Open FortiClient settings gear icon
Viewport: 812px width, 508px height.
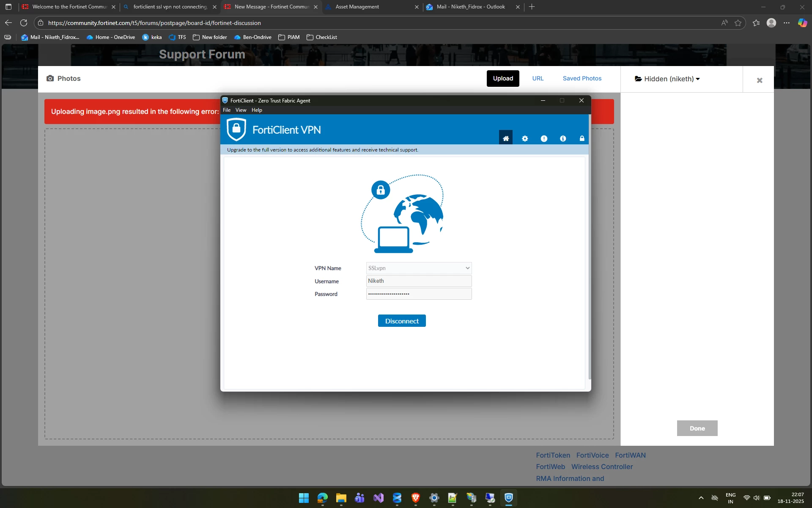coord(525,138)
